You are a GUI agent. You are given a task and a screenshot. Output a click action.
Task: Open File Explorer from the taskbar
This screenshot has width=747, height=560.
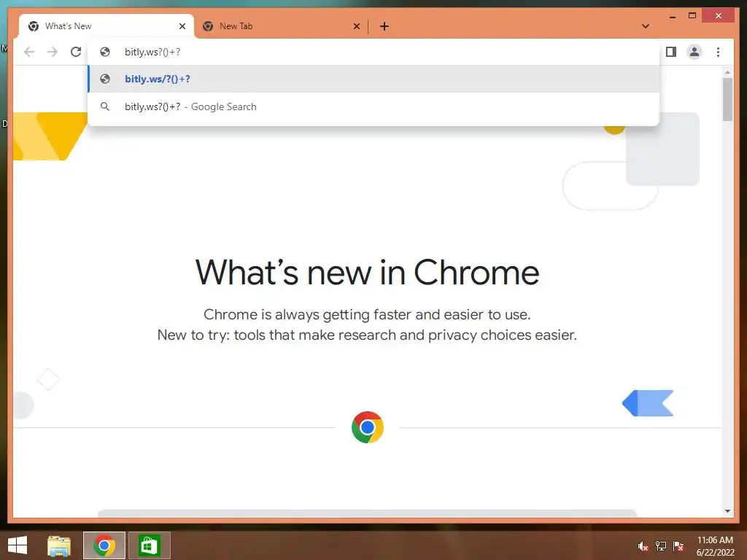tap(59, 545)
